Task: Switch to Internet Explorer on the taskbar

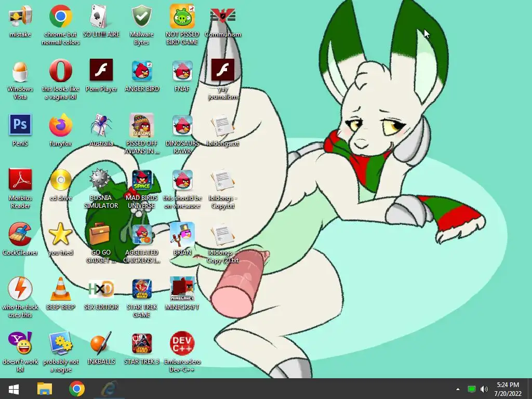Action: coord(109,389)
